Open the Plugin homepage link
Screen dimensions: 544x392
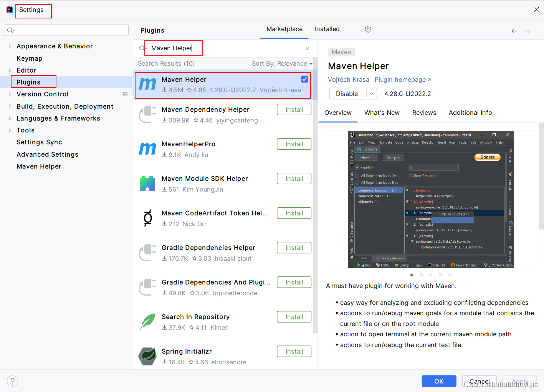403,79
